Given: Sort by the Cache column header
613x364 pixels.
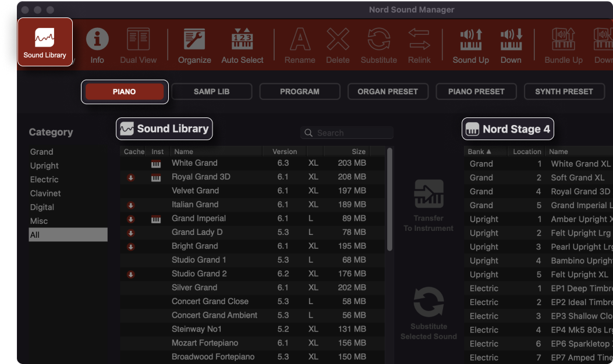Looking at the screenshot, I should click(134, 152).
